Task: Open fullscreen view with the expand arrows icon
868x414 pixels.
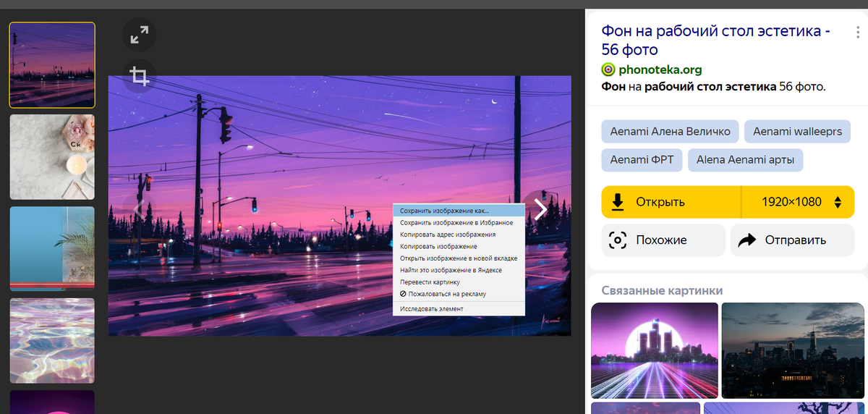Action: 139,34
